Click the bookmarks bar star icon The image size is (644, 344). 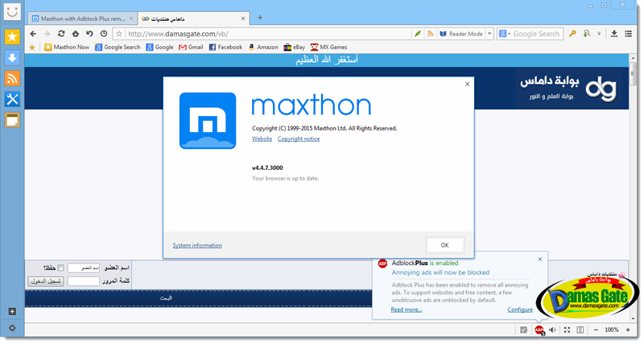[x=32, y=48]
